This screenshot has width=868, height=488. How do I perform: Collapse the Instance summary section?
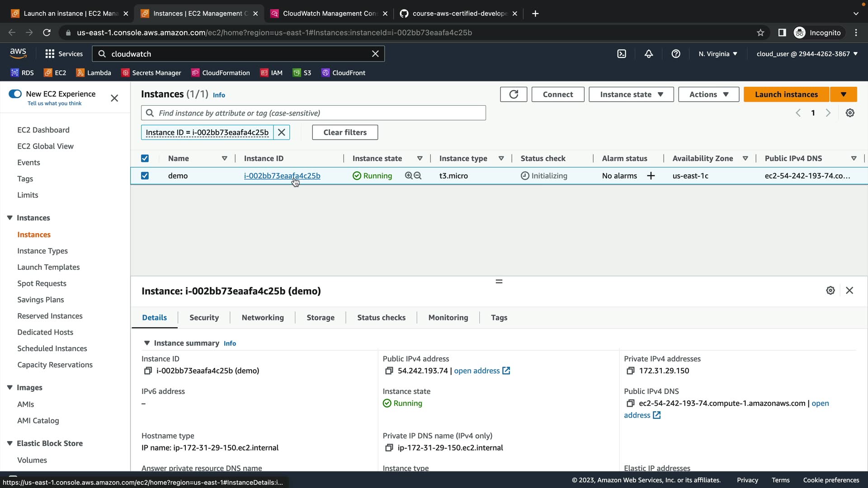point(147,343)
